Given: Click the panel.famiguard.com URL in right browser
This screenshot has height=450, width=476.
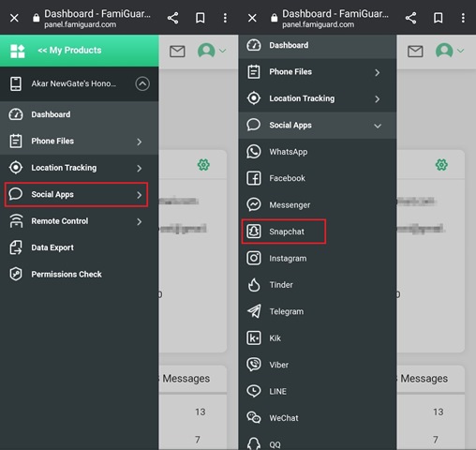Looking at the screenshot, I should click(319, 24).
